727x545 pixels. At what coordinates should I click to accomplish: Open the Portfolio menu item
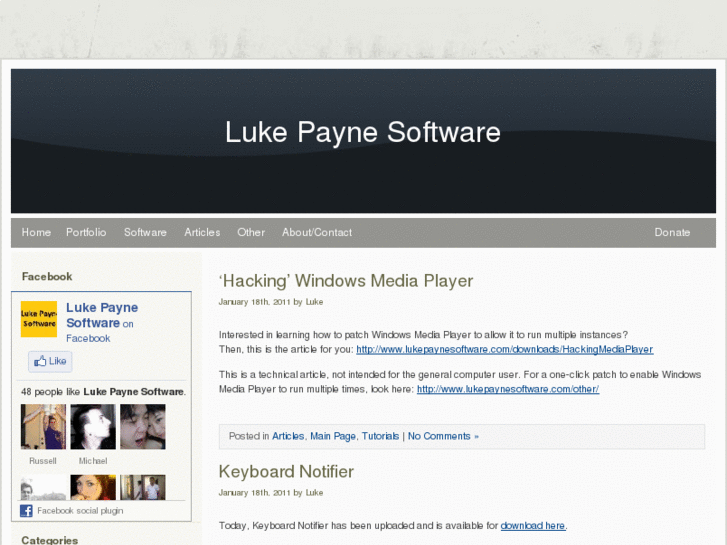tap(86, 232)
